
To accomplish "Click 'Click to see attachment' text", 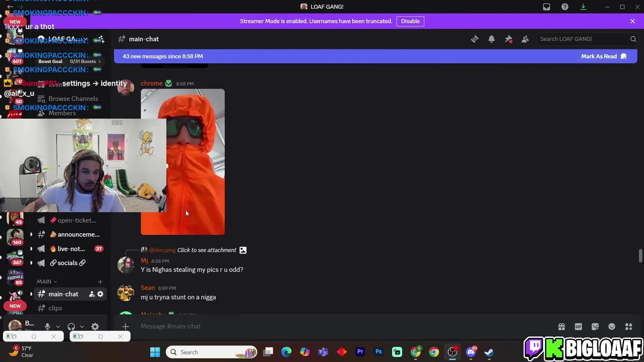I will coord(206,250).
